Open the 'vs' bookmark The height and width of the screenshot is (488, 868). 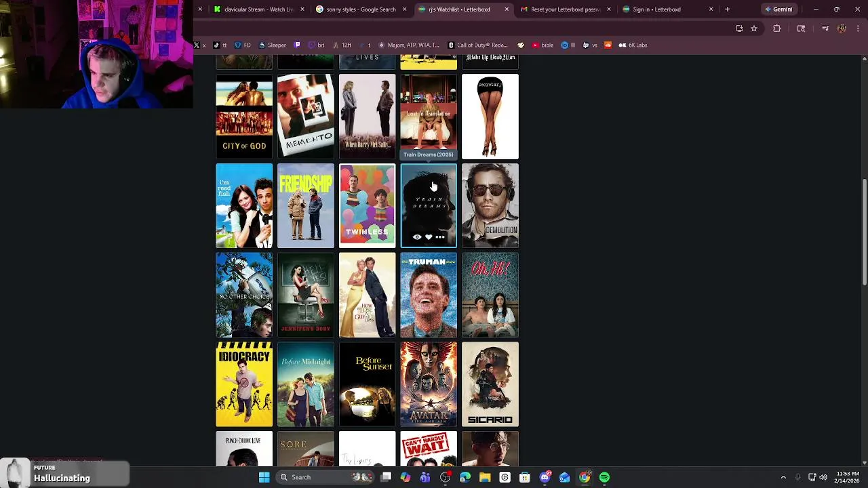coord(590,45)
